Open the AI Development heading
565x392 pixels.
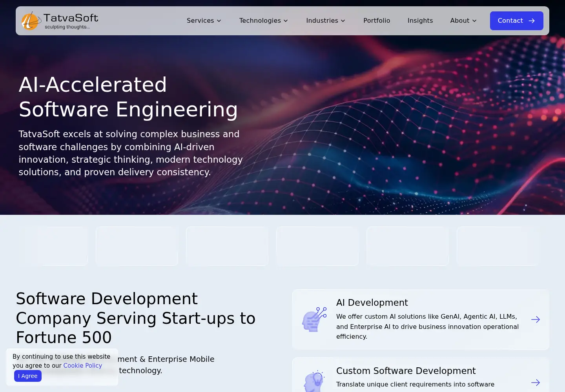pyautogui.click(x=372, y=303)
